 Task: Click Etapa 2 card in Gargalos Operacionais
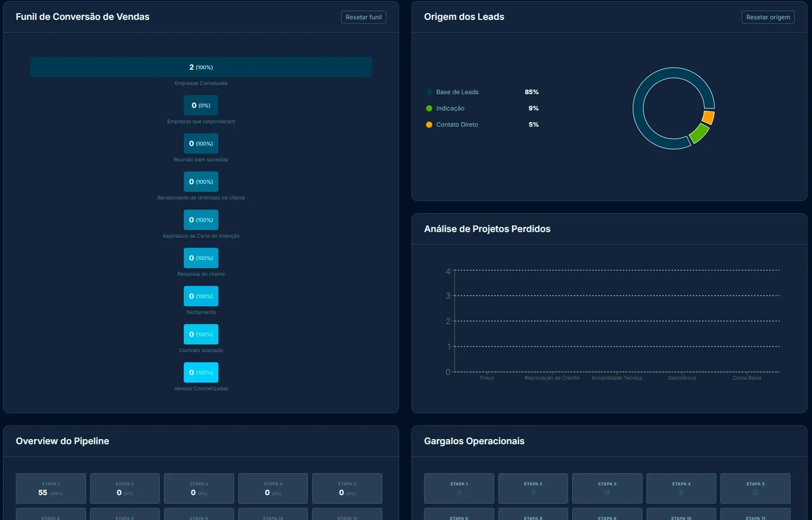click(533, 488)
